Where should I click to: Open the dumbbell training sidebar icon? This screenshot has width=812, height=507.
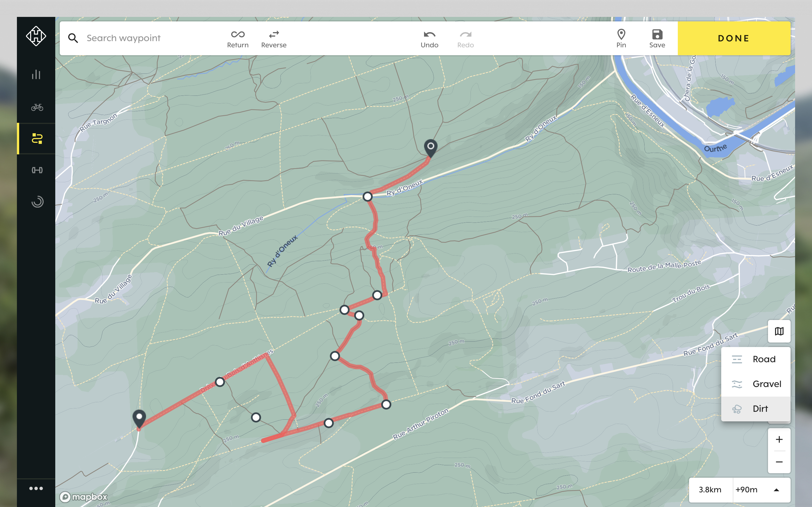click(37, 170)
